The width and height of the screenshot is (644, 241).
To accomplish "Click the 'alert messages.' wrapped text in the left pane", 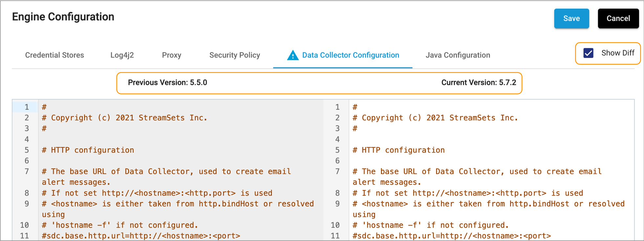I will point(76,182).
